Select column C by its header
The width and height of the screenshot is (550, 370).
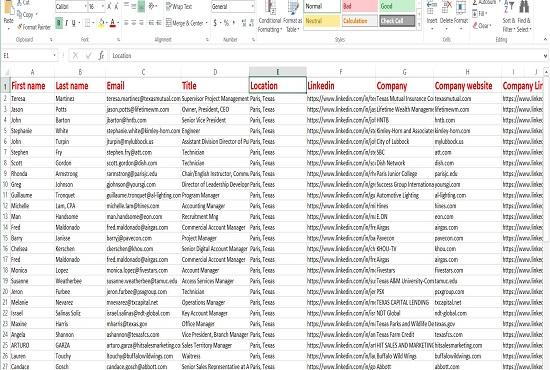click(143, 72)
